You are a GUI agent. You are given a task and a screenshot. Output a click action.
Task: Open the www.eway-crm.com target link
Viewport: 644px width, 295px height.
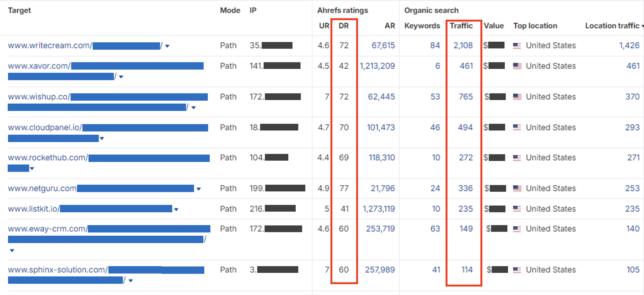click(47, 229)
